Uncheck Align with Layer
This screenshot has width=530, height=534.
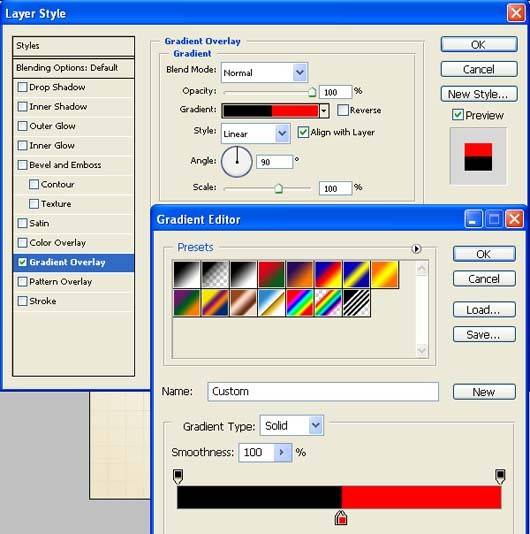[x=303, y=132]
